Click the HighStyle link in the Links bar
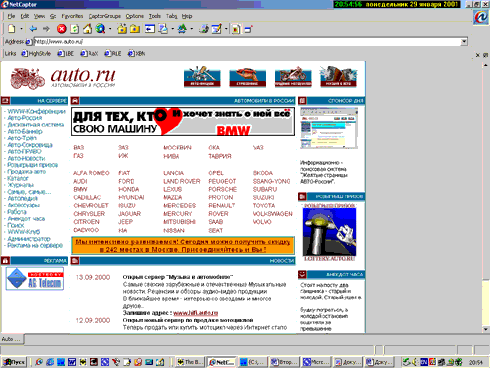The image size is (490, 368). pos(36,53)
